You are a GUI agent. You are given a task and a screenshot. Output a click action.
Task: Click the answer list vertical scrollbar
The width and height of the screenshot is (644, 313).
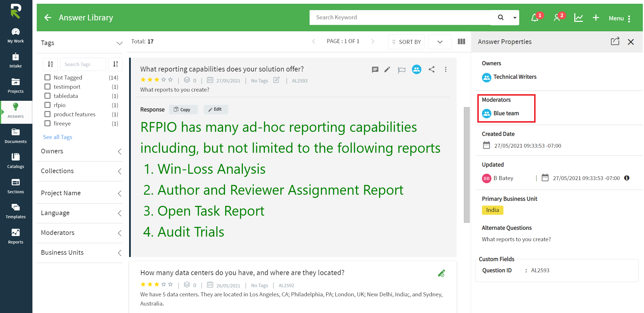coord(467,165)
